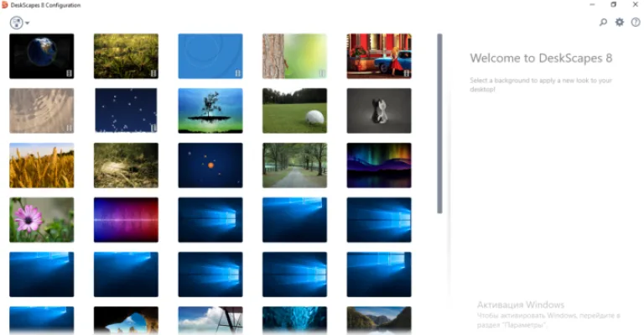Select the floating tree island background
The height and width of the screenshot is (335, 644).
[x=210, y=111]
